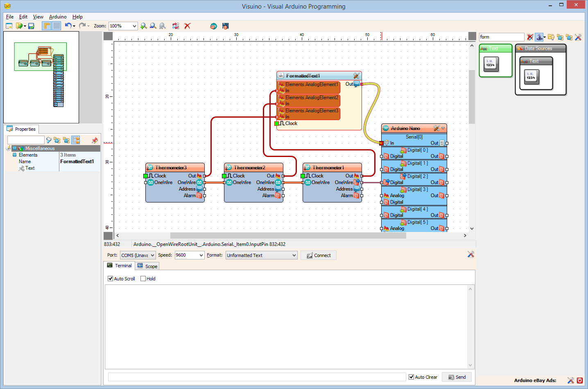Click the Zoom In magnifier icon

pyautogui.click(x=143, y=26)
